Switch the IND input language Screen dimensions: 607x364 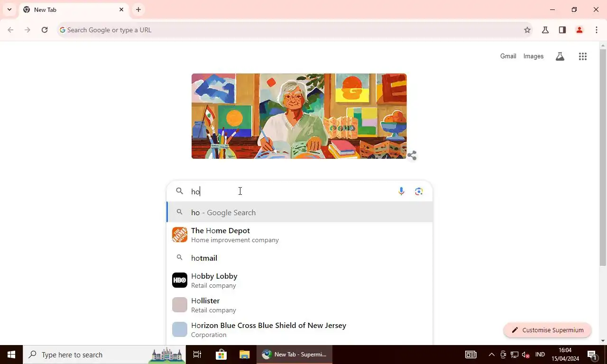click(540, 355)
